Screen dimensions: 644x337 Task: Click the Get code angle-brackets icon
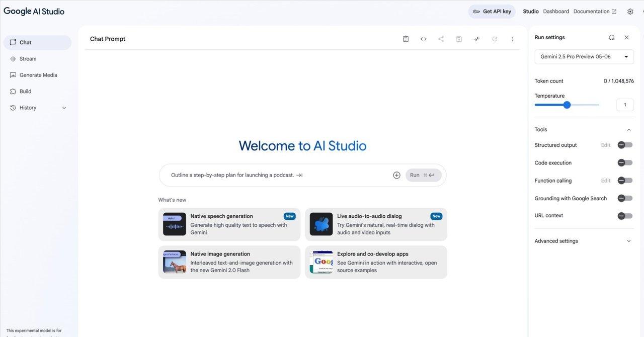click(x=424, y=39)
